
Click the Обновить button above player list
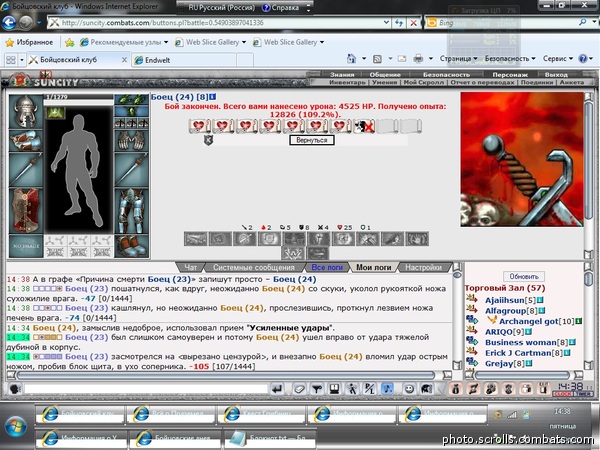[524, 276]
